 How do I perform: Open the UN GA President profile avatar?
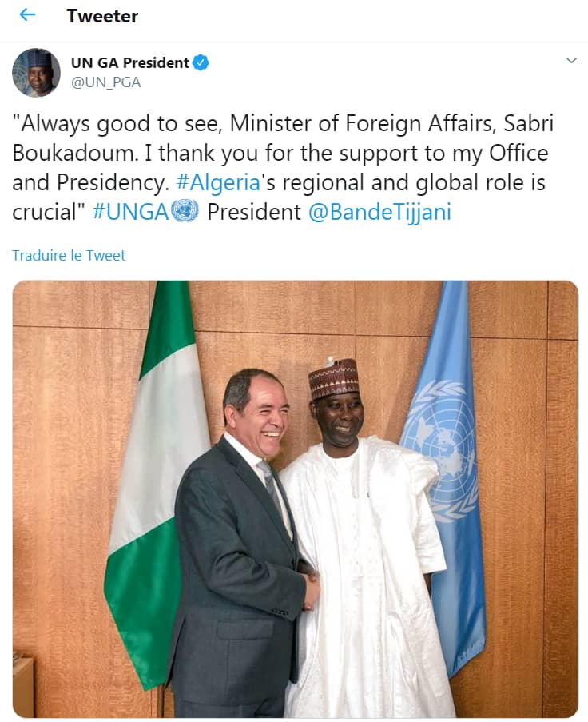point(36,73)
